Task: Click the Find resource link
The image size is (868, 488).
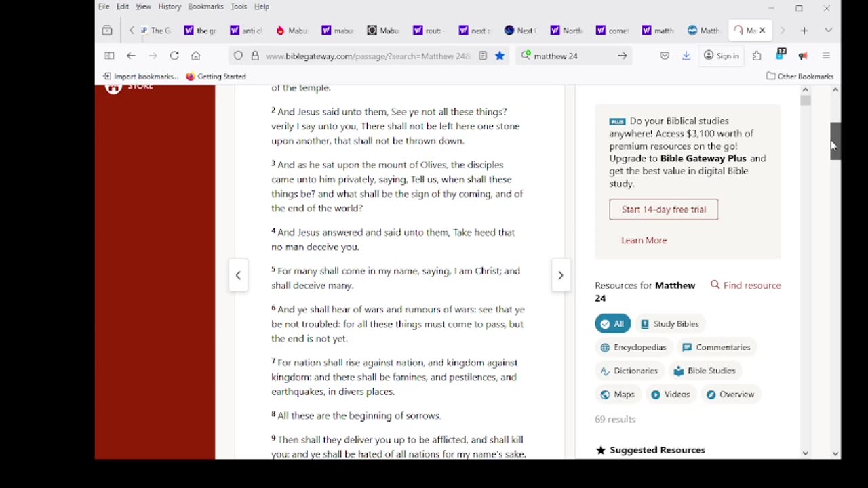Action: tap(746, 285)
